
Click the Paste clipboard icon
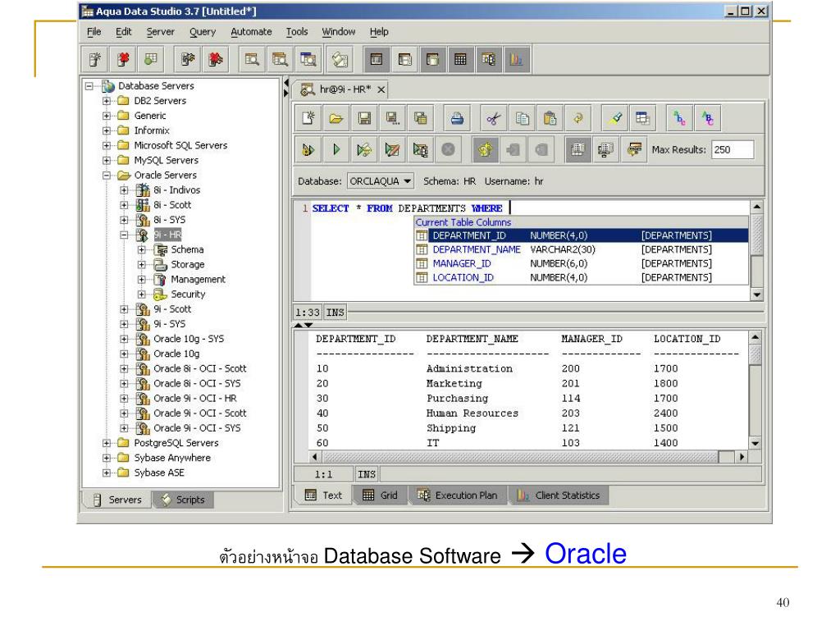coord(550,118)
